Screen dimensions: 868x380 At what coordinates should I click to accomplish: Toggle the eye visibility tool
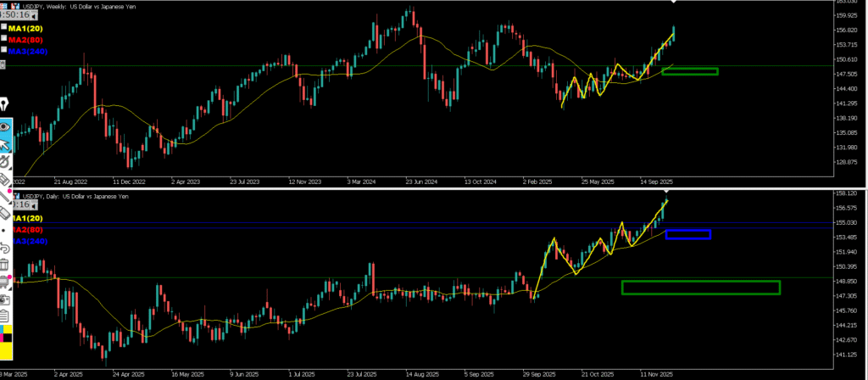5,126
